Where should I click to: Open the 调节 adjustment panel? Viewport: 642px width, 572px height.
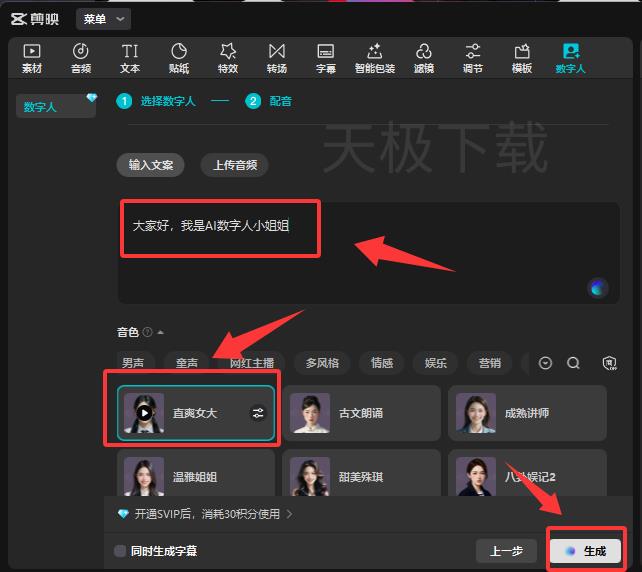coord(473,58)
